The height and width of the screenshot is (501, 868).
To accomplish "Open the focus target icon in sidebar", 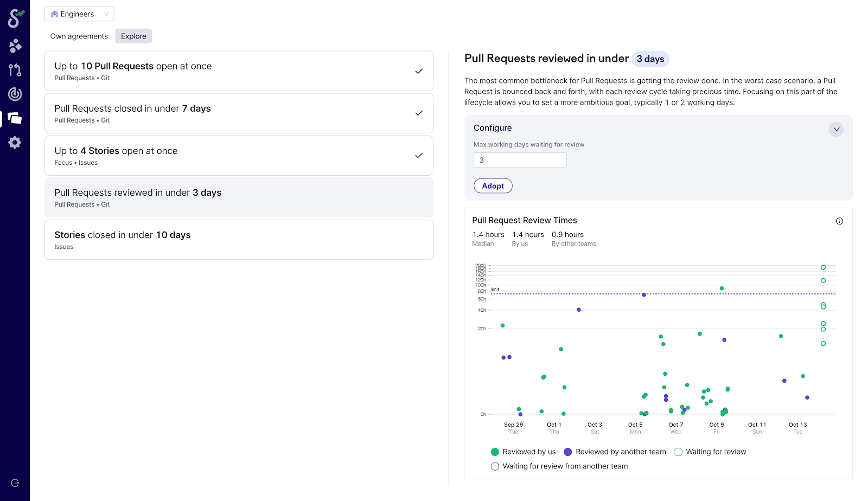I will point(15,94).
